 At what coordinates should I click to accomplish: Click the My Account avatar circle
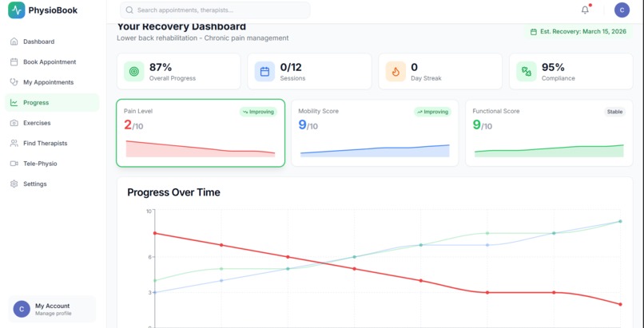22,309
